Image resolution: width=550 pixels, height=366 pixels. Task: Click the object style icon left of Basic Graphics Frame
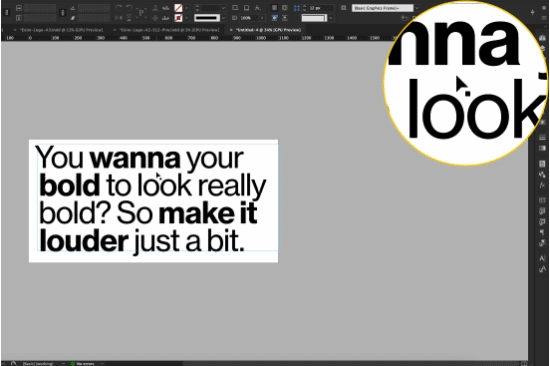tap(343, 8)
